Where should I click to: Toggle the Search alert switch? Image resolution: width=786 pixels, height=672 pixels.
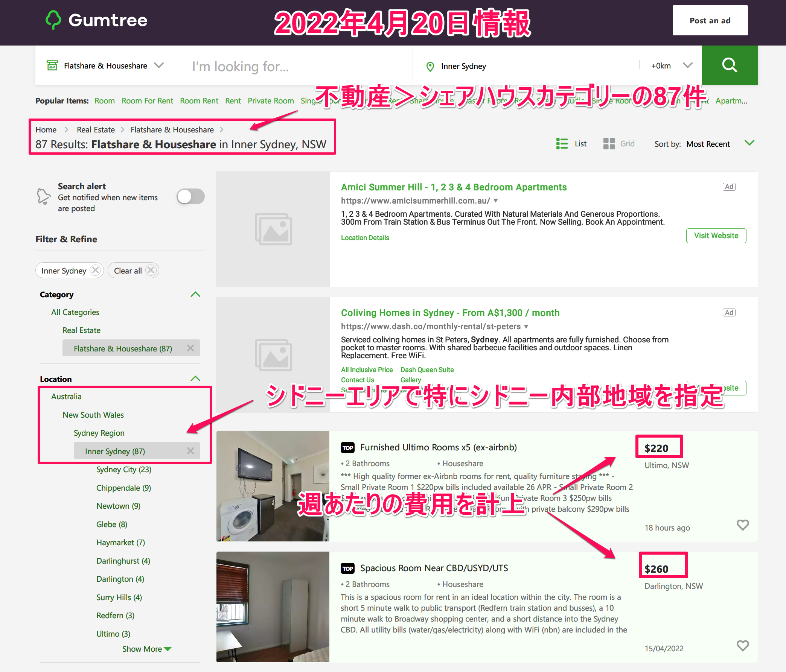pyautogui.click(x=190, y=196)
